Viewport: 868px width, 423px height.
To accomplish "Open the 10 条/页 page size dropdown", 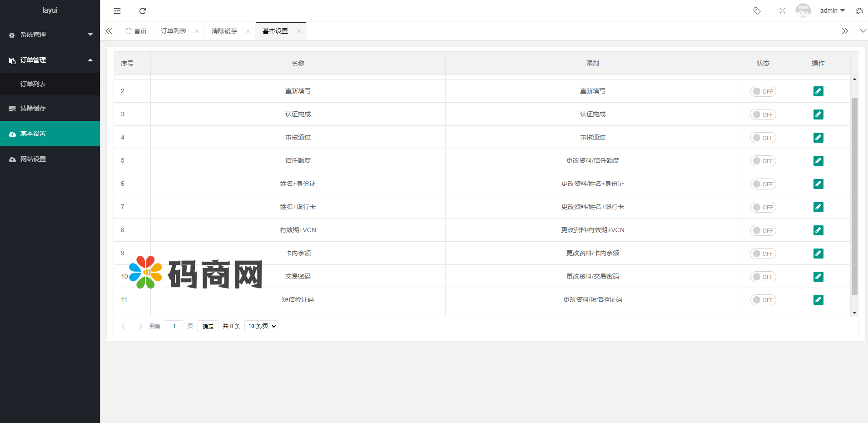I will click(x=261, y=326).
